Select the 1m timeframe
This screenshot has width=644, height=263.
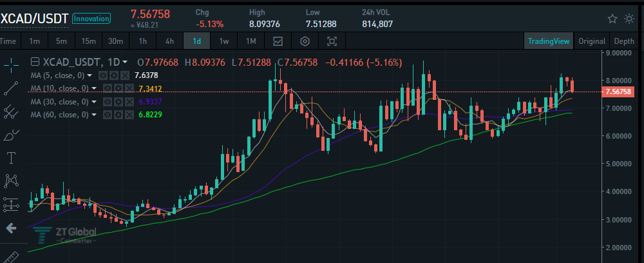coord(35,41)
